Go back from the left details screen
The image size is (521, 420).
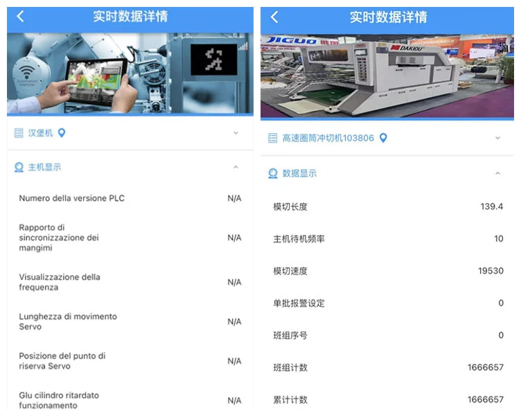[20, 16]
